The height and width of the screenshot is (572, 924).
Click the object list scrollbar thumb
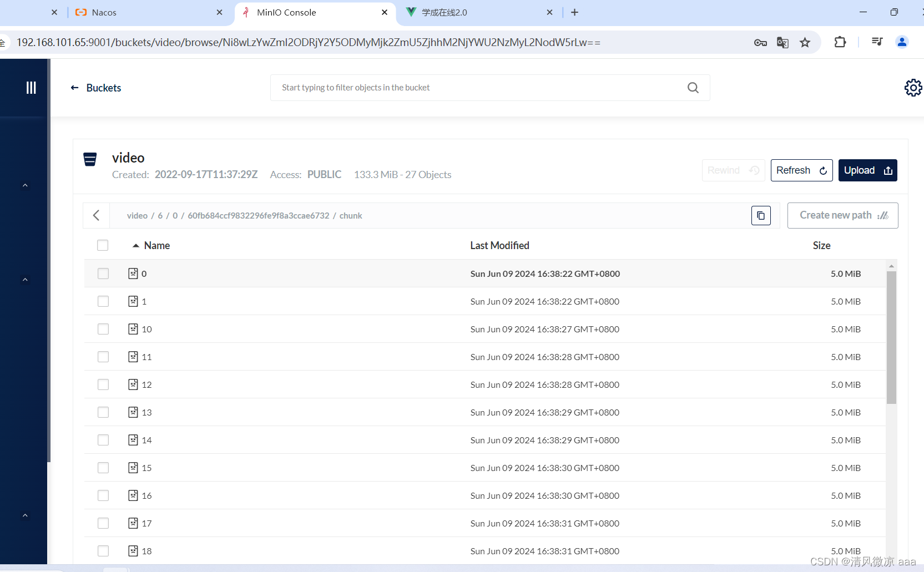point(891,337)
